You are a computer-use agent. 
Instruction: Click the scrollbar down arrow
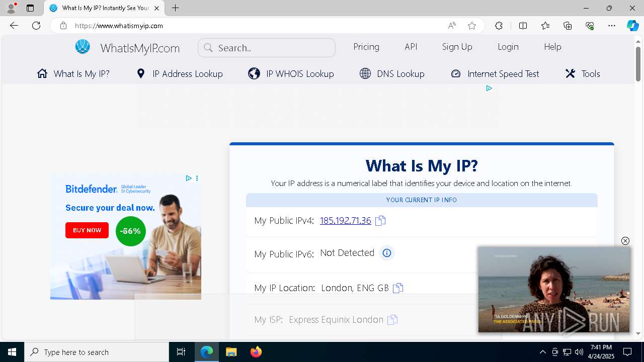[x=638, y=333]
